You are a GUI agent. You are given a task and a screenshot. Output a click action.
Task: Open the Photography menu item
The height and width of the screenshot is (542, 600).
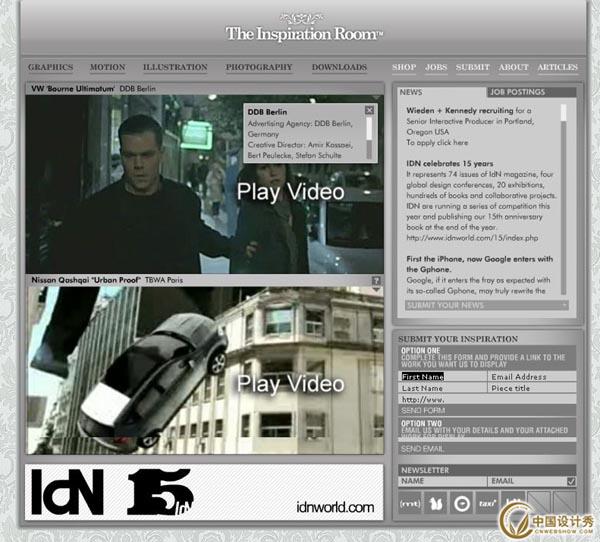(x=259, y=67)
